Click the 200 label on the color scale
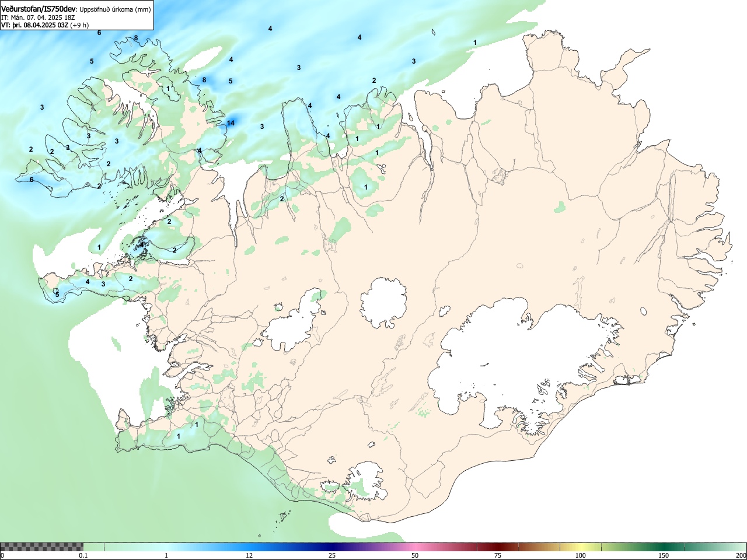 [741, 555]
